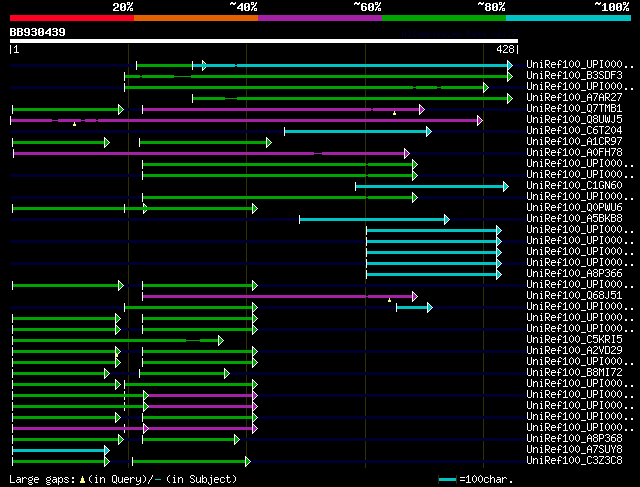Click the cyan alignment bar for UniRef100_A7SUY8

(x=61, y=450)
